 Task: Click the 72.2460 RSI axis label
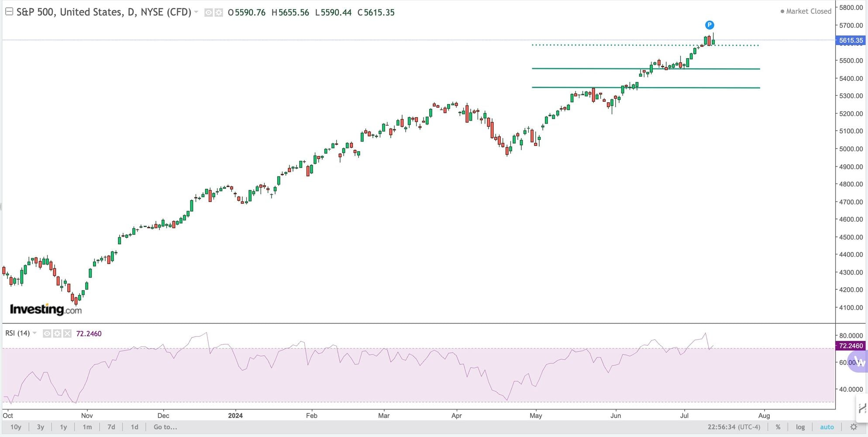point(851,346)
